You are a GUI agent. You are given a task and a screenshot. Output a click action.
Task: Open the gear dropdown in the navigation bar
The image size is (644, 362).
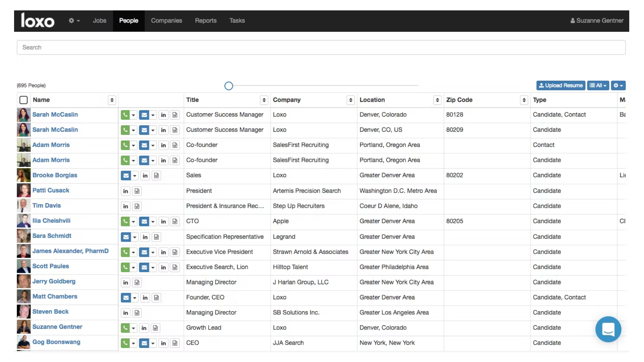[x=74, y=20]
